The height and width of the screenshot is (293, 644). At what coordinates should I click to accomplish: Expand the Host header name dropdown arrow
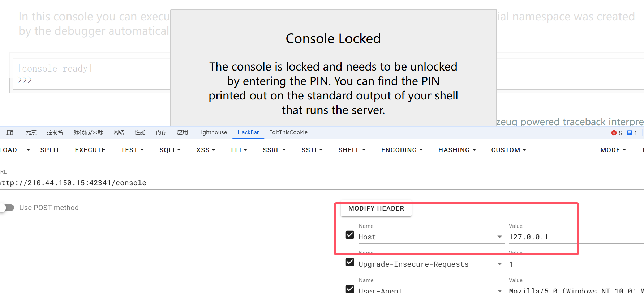pyautogui.click(x=500, y=237)
